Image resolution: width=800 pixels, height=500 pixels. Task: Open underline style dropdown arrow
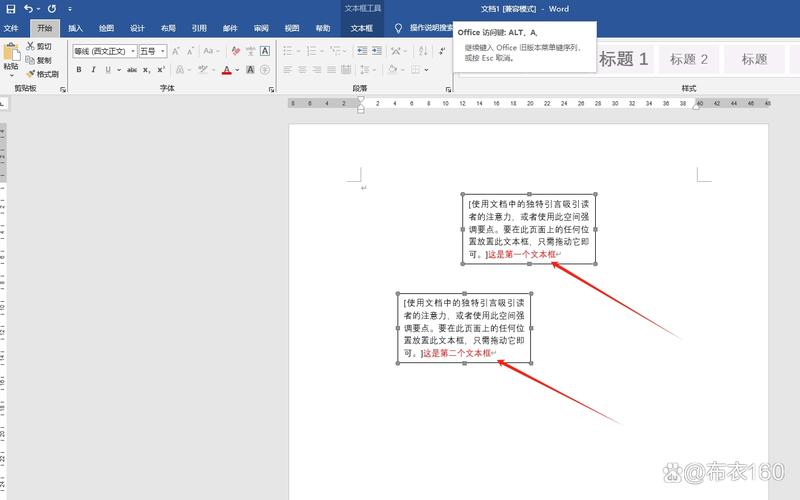(x=119, y=70)
